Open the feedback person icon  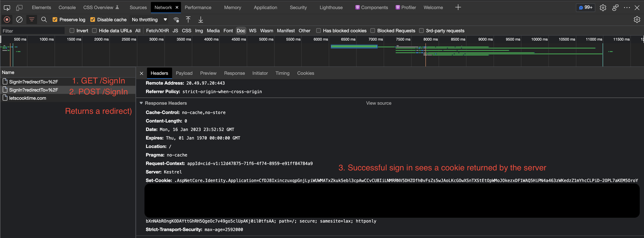tap(615, 8)
